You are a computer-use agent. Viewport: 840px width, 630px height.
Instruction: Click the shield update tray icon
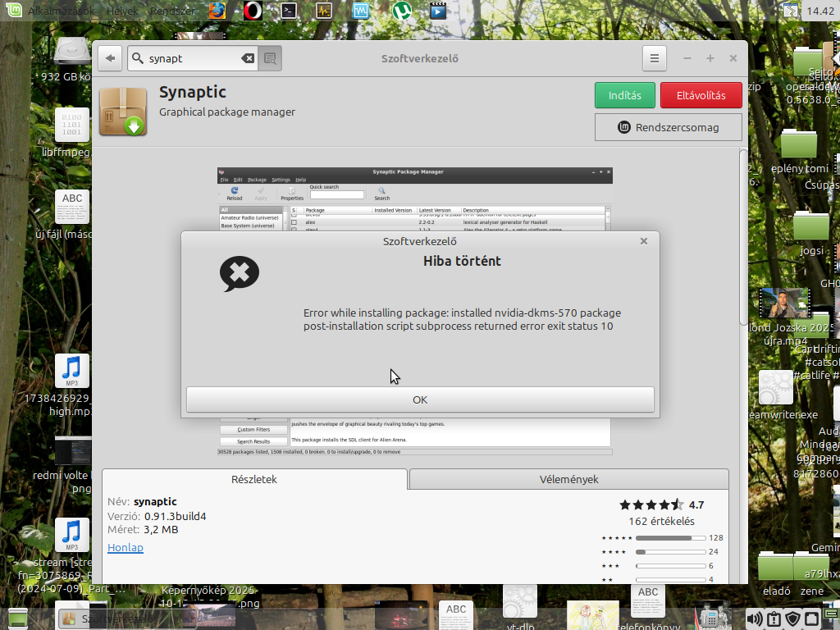coord(793,619)
